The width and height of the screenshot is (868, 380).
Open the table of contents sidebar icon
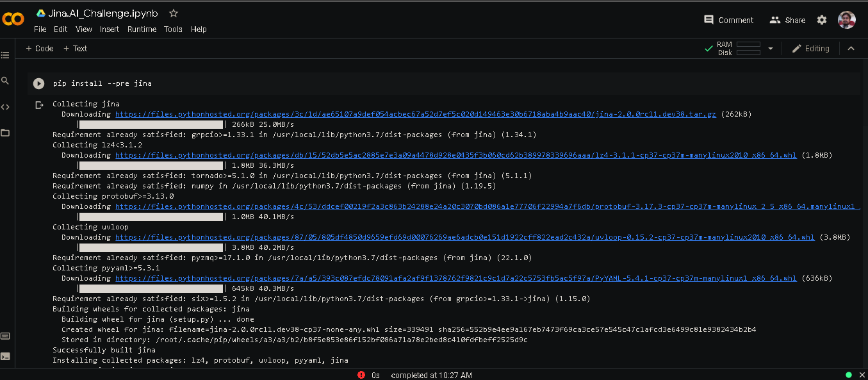click(x=5, y=55)
